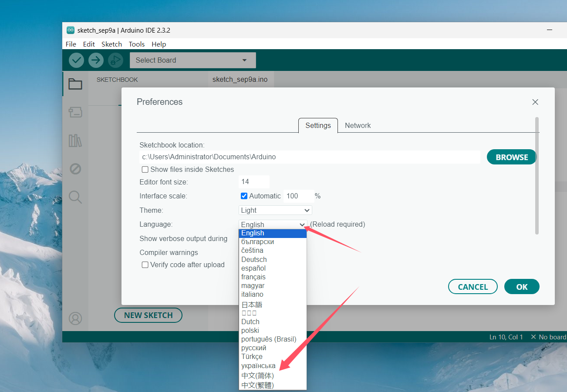The image size is (567, 392).
Task: Toggle Verify code after upload checkbox
Action: click(145, 265)
